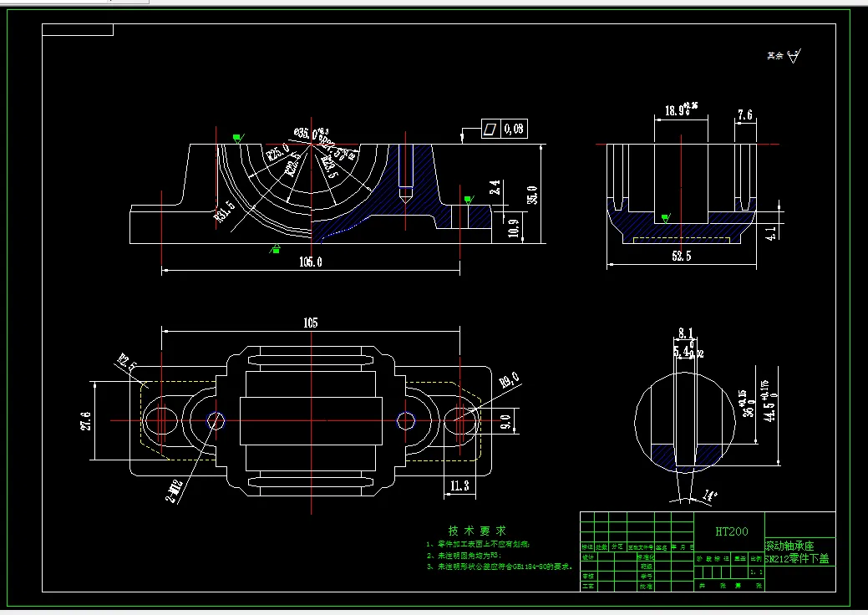Select the 滚动轴承座 title block text

click(790, 546)
